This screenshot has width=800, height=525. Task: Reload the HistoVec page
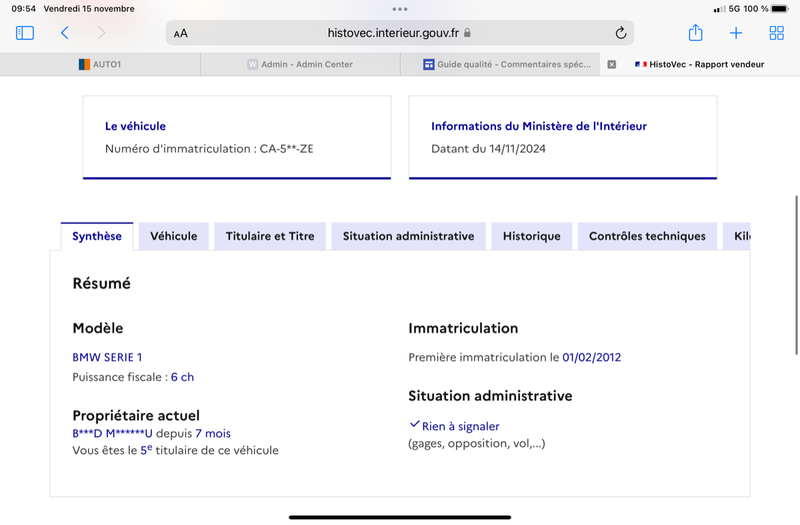point(620,33)
